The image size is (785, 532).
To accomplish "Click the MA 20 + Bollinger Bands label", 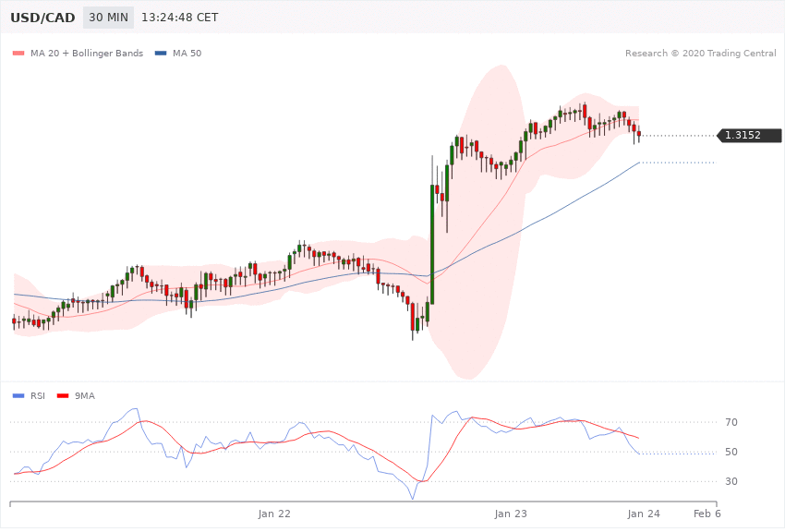I will click(x=87, y=53).
